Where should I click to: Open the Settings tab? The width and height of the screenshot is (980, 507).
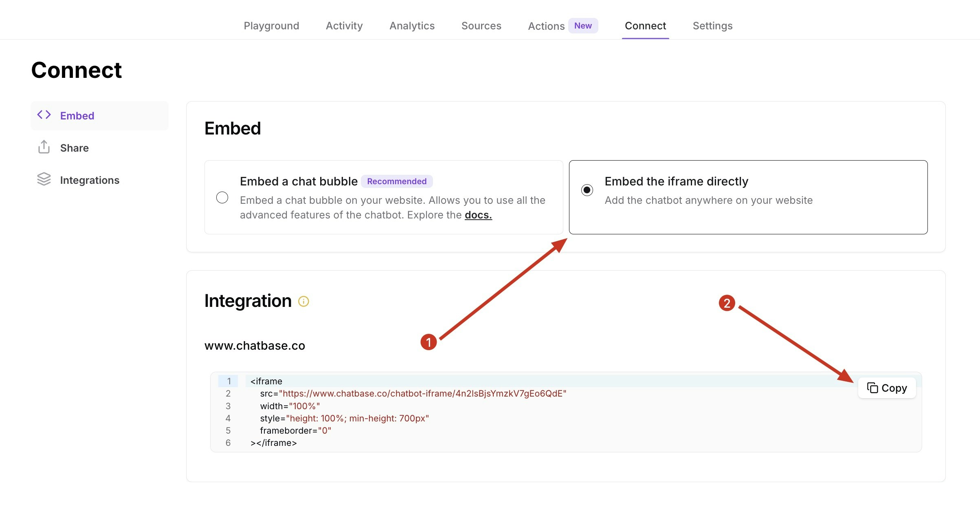[x=712, y=26]
